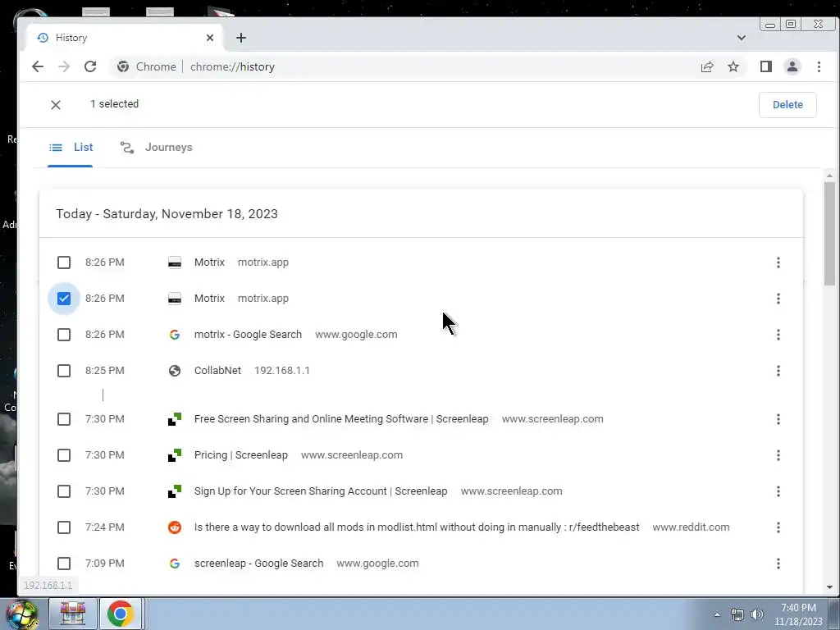Click the globe favicon beside CollabNet
Image resolution: width=840 pixels, height=630 pixels.
(175, 371)
